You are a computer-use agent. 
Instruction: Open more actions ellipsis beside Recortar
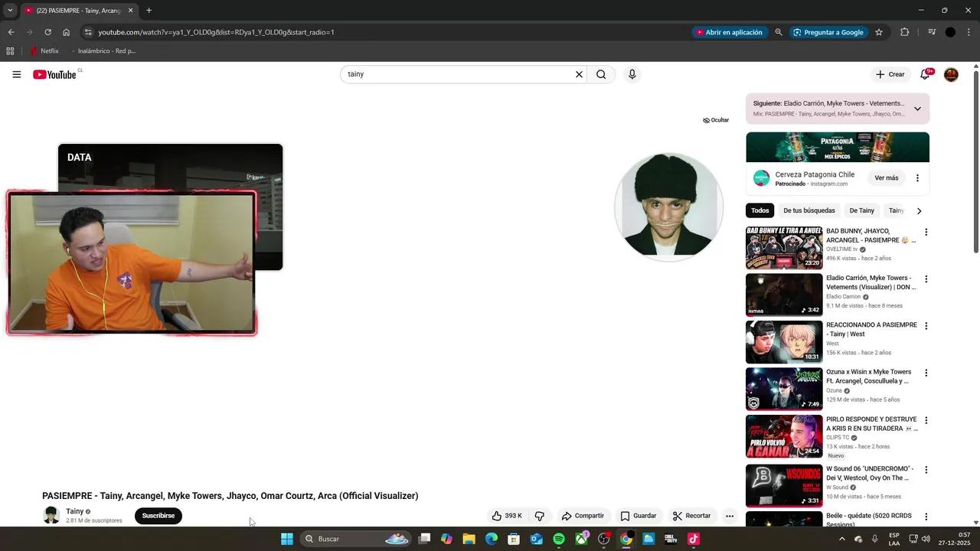point(730,516)
